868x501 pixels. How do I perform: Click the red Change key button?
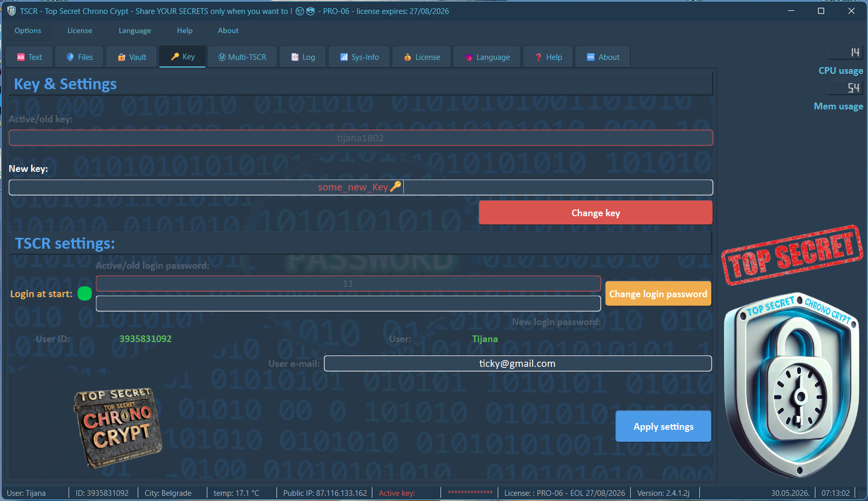pos(596,213)
